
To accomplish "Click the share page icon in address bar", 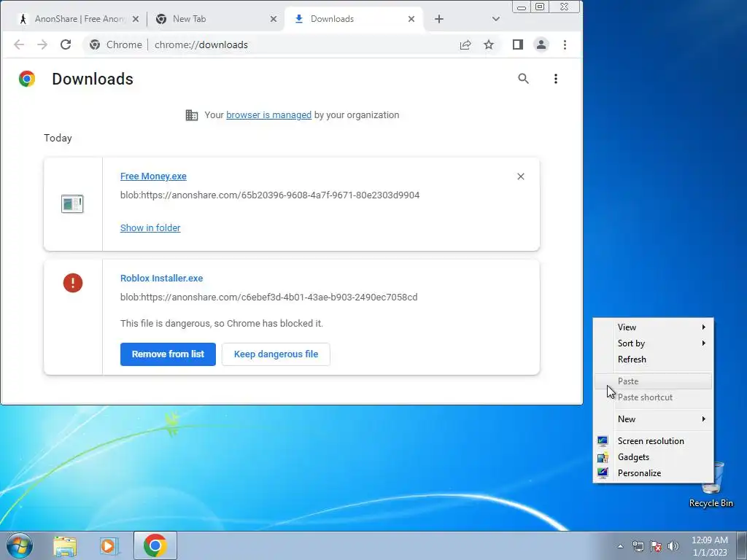I will point(465,44).
